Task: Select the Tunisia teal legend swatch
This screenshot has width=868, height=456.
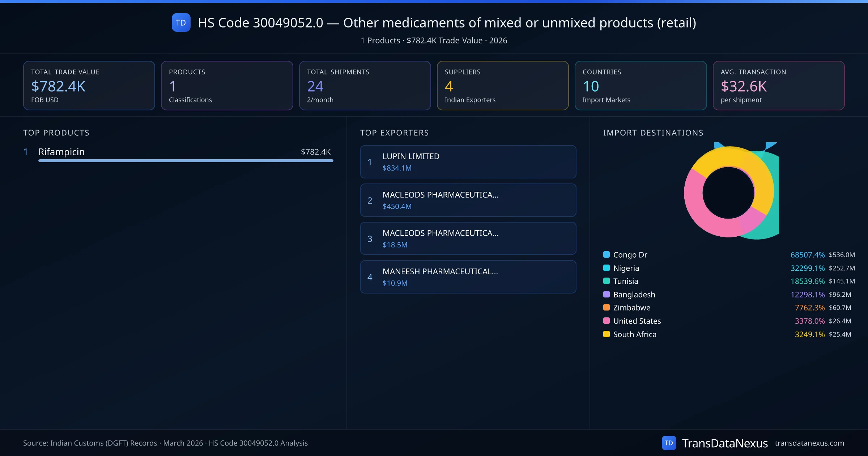Action: pyautogui.click(x=607, y=281)
